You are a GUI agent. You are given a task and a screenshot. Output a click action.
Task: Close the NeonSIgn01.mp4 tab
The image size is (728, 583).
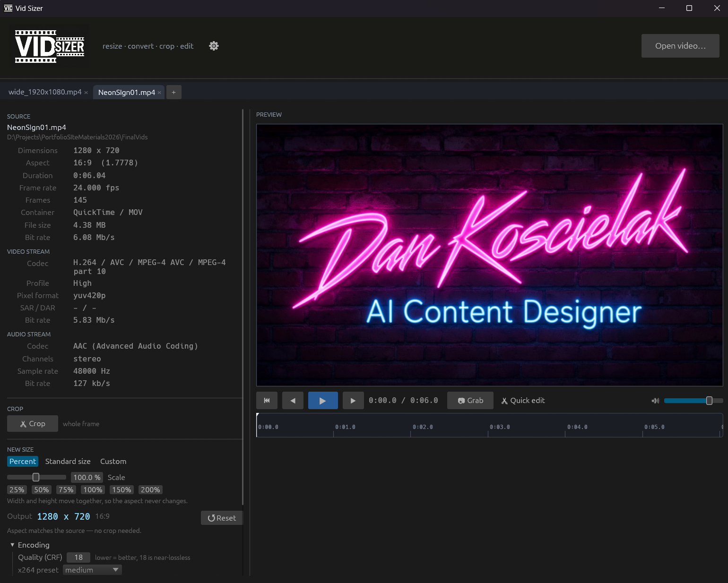pos(159,93)
